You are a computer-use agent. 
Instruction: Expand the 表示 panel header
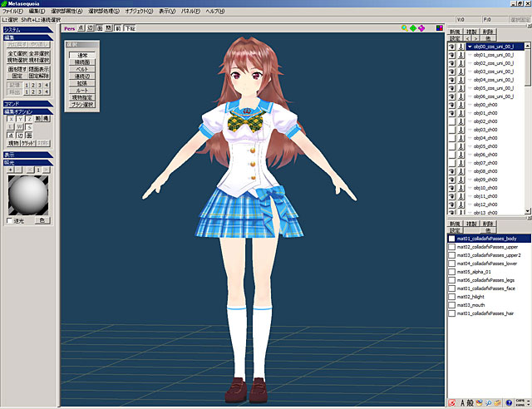(x=28, y=155)
